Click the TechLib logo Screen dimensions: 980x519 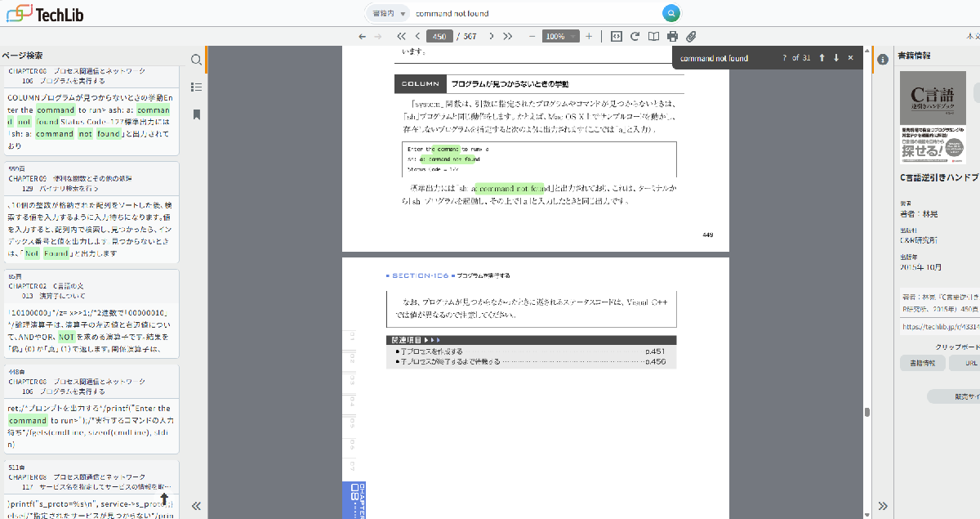[44, 14]
